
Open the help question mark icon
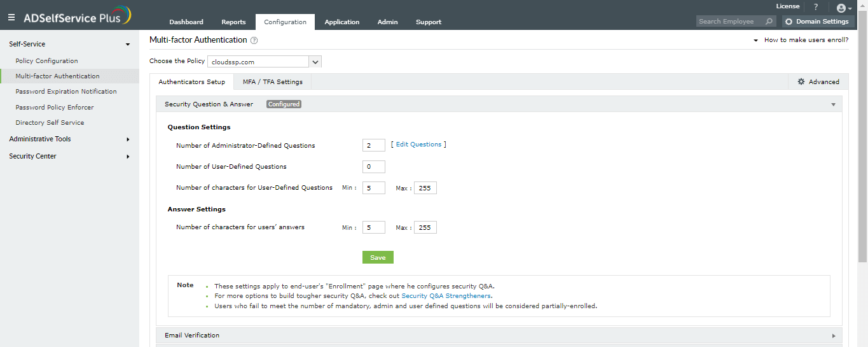click(x=816, y=7)
